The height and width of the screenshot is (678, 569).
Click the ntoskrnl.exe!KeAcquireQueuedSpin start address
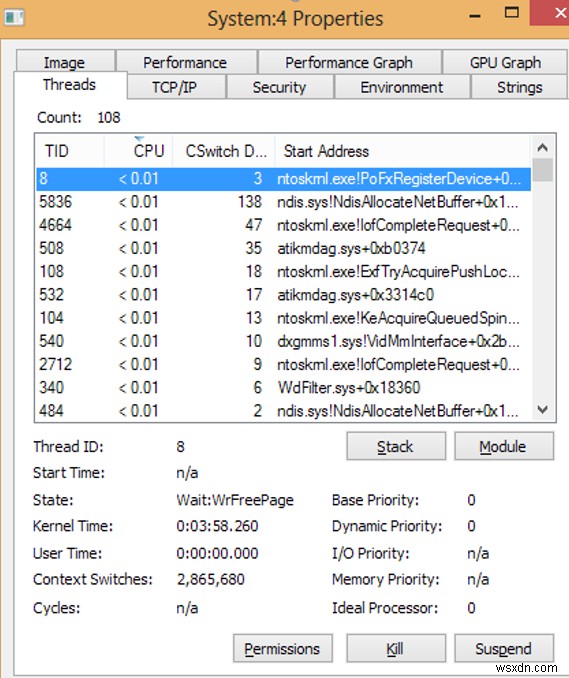tap(398, 318)
